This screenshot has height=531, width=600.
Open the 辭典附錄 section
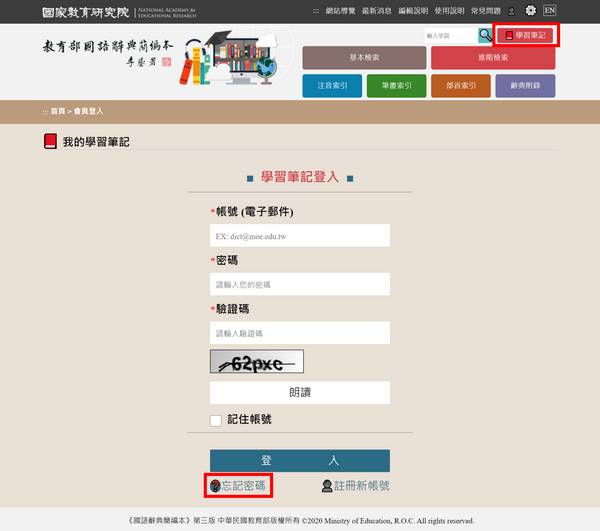point(525,86)
